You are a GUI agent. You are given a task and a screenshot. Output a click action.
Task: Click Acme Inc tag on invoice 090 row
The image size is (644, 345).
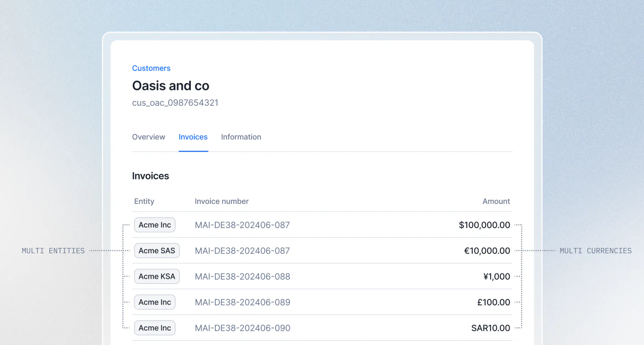tap(155, 328)
